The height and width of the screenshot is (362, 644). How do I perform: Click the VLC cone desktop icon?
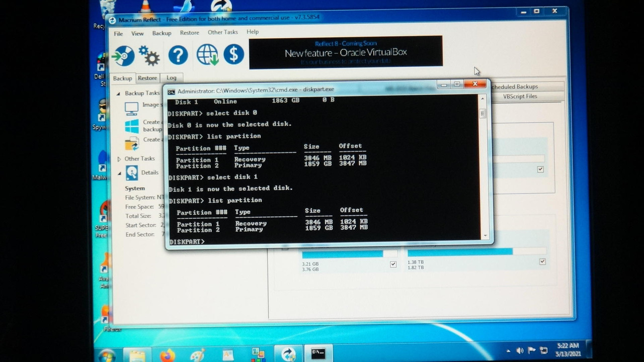(x=145, y=7)
